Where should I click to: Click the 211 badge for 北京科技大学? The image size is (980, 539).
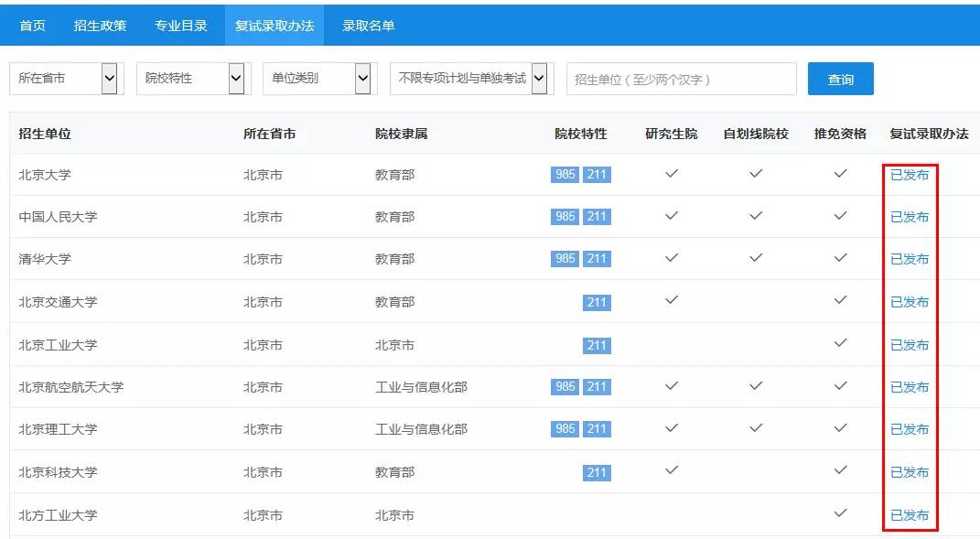[x=597, y=473]
